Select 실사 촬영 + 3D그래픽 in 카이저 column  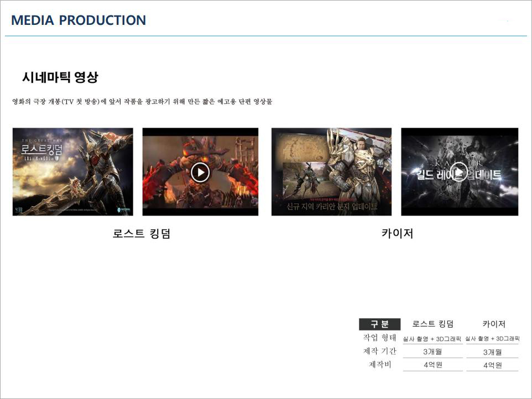[x=492, y=339]
